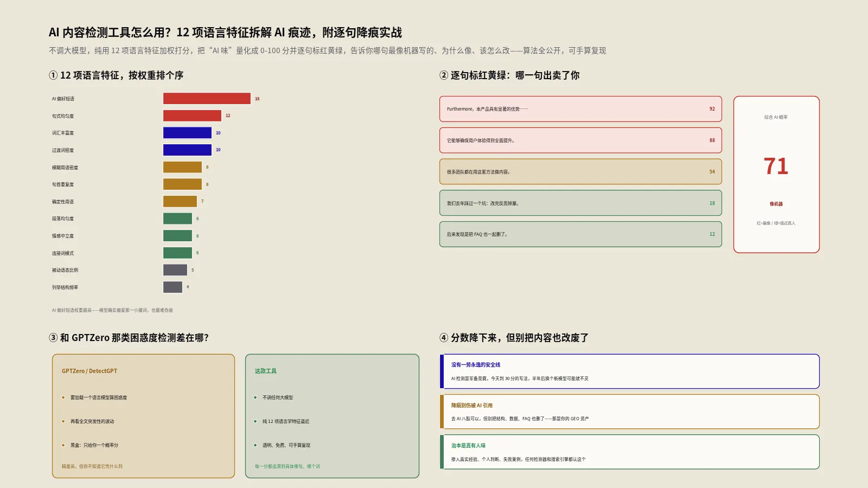Click the legend 红=最像 / 绿=接近真人

click(x=776, y=223)
